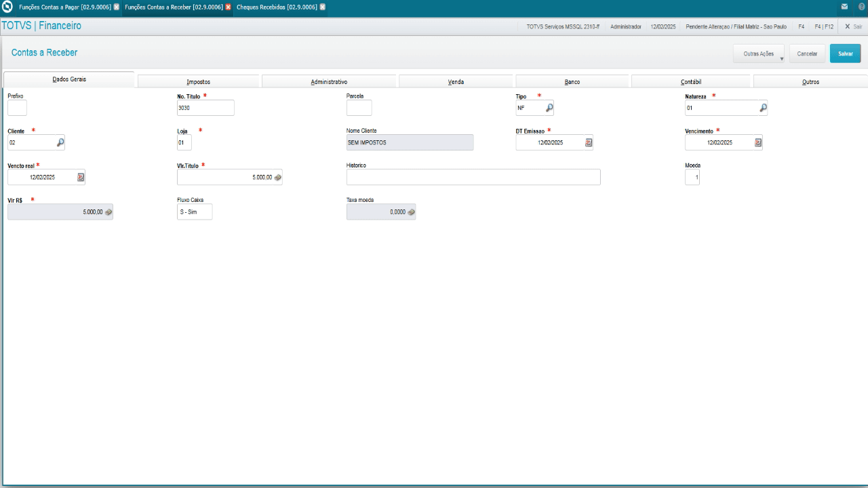Image resolution: width=868 pixels, height=488 pixels.
Task: Open the Venda tab
Action: [456, 81]
